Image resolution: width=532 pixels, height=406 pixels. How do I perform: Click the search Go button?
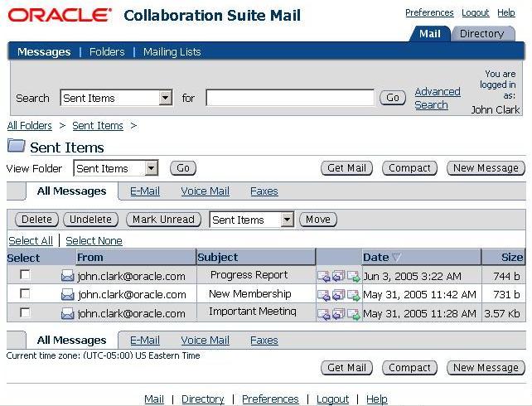pyautogui.click(x=393, y=98)
